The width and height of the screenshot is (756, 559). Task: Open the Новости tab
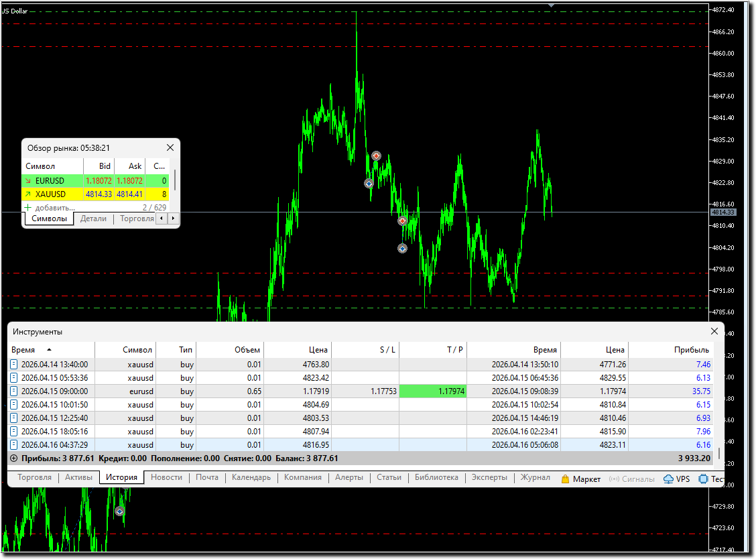[x=166, y=478]
